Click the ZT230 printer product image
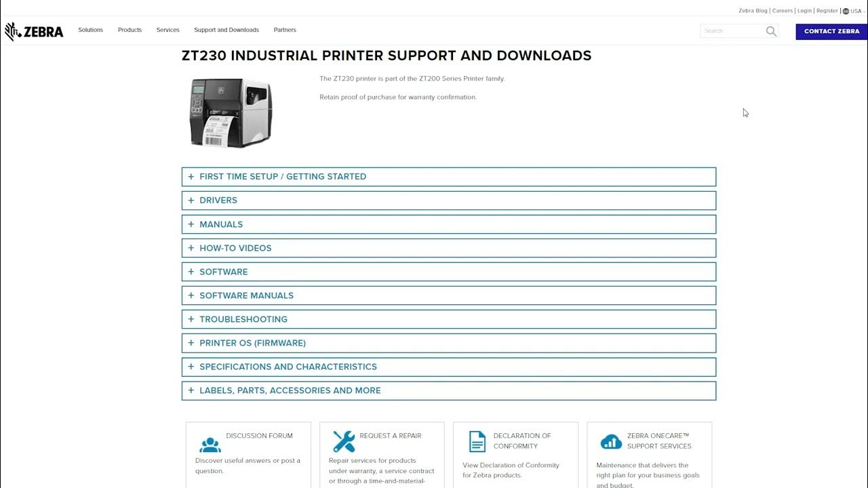The width and height of the screenshot is (868, 488). click(231, 113)
